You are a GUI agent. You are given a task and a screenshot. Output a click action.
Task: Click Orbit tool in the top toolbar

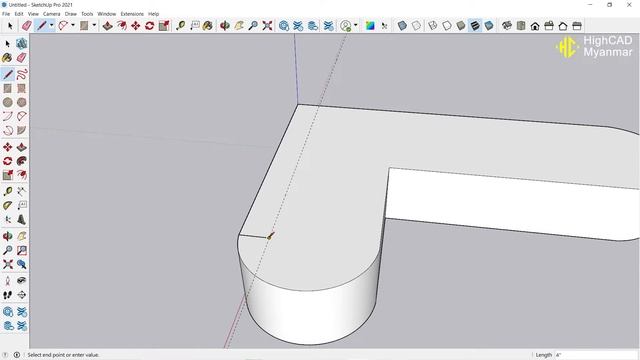[224, 26]
